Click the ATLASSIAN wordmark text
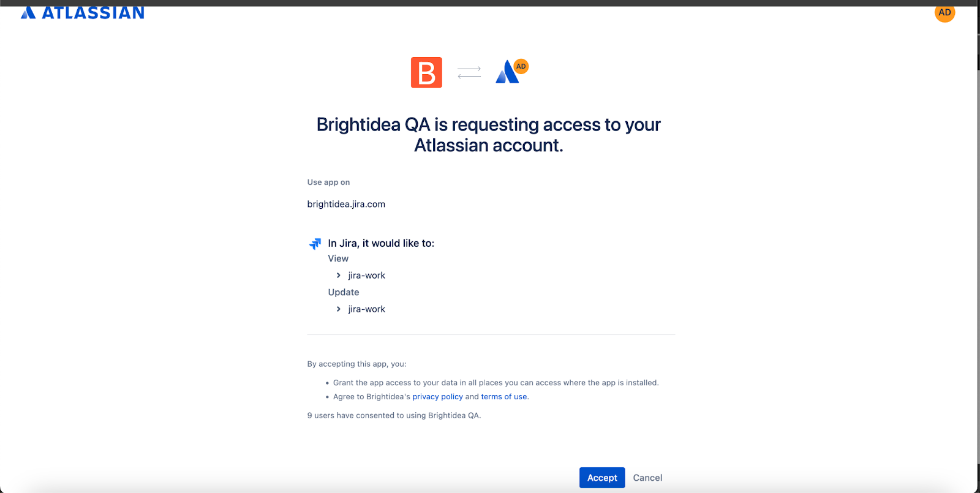The width and height of the screenshot is (980, 493). [93, 12]
